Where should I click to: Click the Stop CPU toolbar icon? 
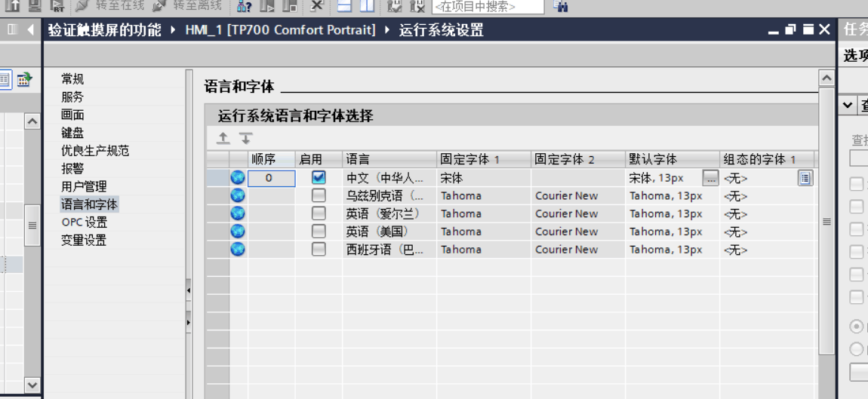(x=290, y=6)
